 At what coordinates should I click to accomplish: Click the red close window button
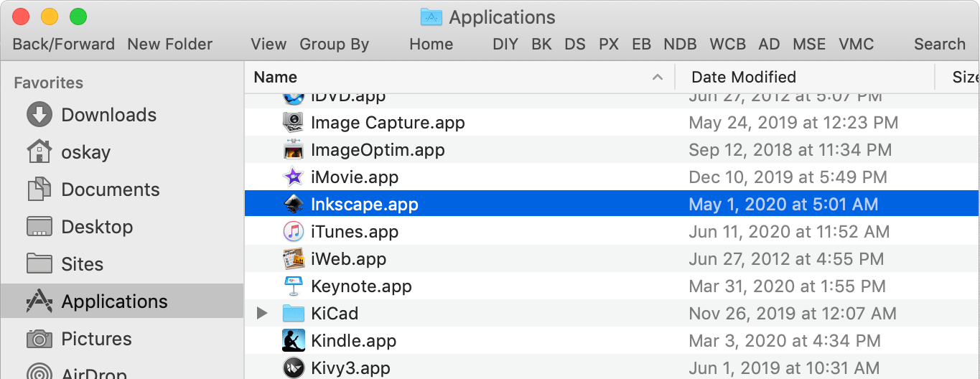click(x=22, y=16)
